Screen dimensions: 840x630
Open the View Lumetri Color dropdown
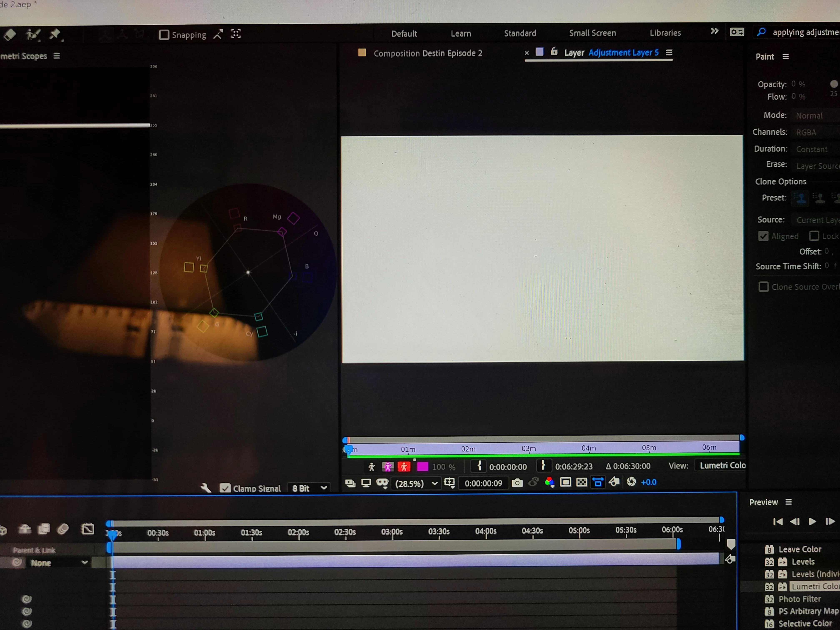[720, 466]
